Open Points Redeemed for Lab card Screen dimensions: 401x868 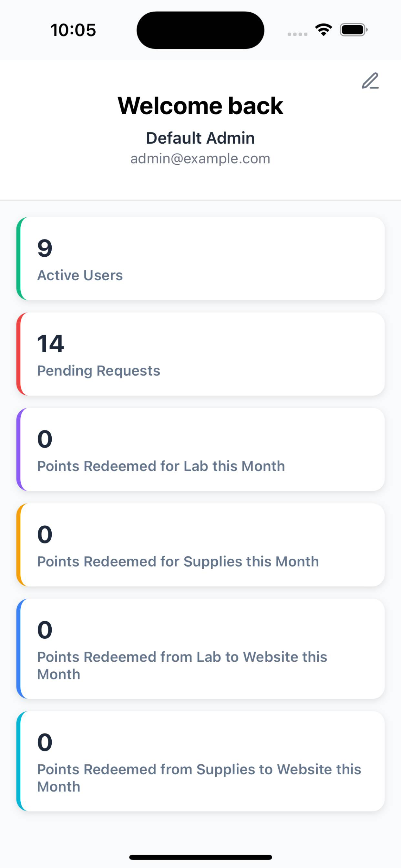coord(200,449)
